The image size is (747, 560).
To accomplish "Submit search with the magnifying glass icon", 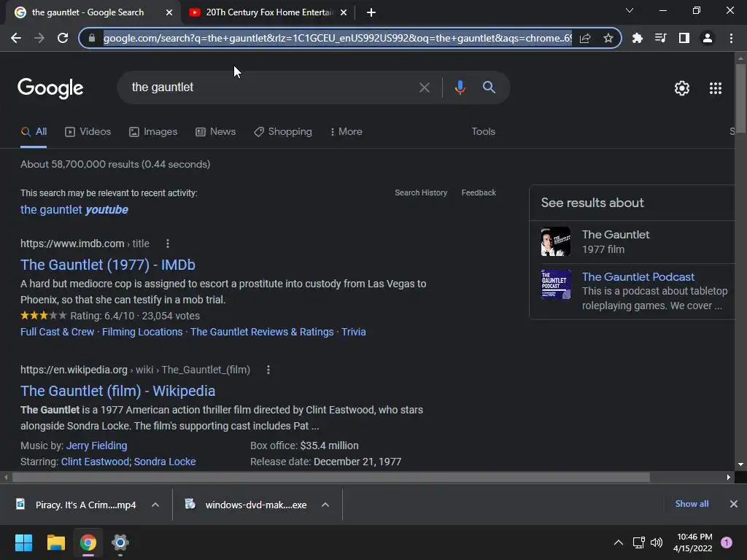I will click(489, 87).
